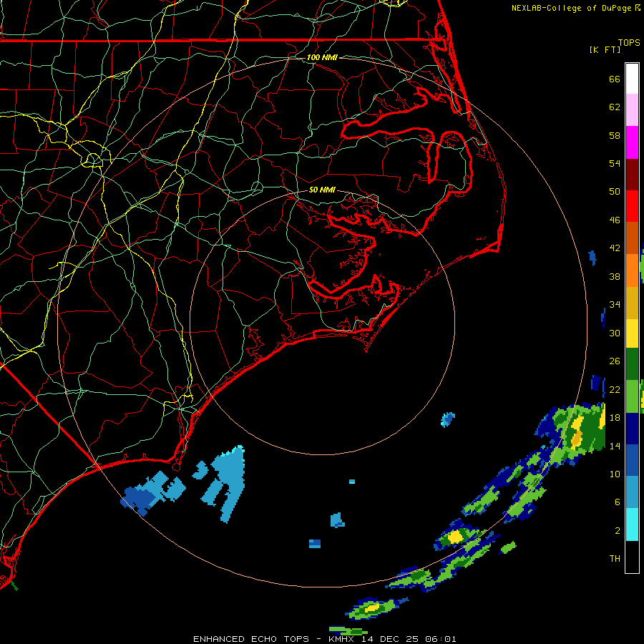The height and width of the screenshot is (644, 644).
Task: Click the '34' legend value
Action: [x=615, y=305]
